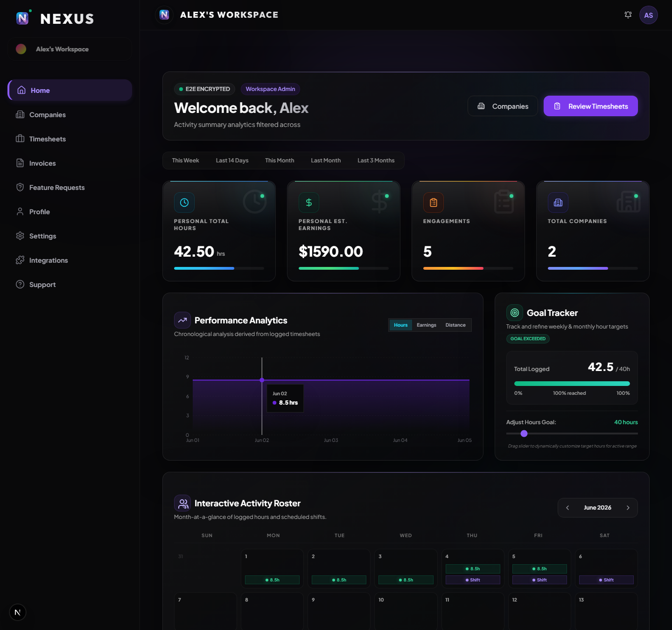Click the 40 hours goal value
Image resolution: width=672 pixels, height=630 pixels.
tap(626, 422)
